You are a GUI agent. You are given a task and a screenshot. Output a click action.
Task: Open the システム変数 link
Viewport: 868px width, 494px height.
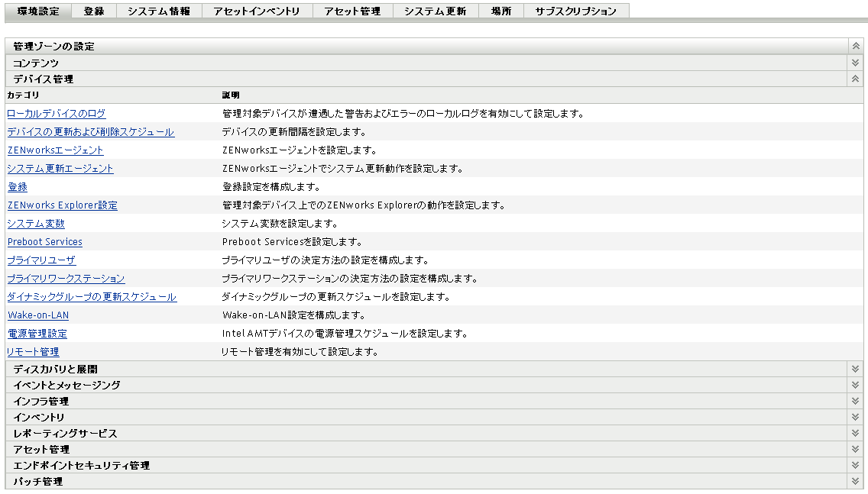pyautogui.click(x=36, y=224)
